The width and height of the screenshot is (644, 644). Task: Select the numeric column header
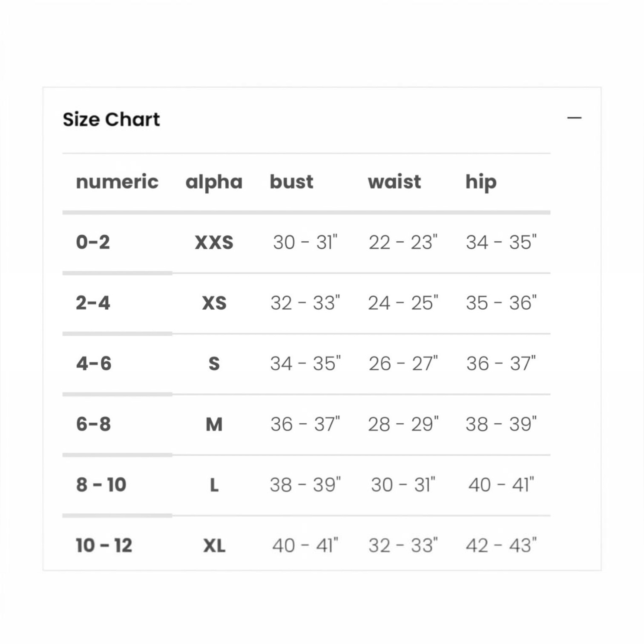click(x=117, y=181)
